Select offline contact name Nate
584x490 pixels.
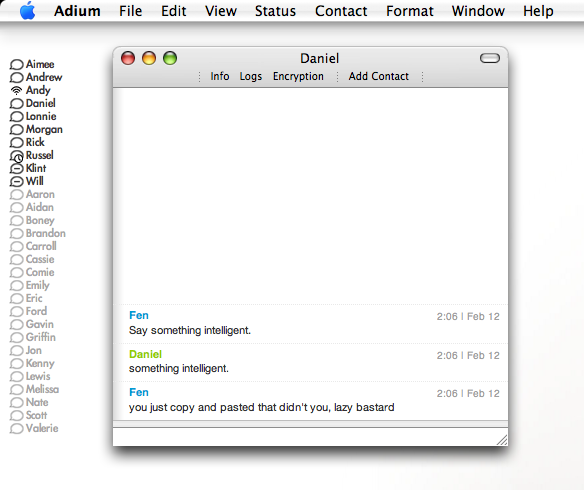pyautogui.click(x=37, y=402)
